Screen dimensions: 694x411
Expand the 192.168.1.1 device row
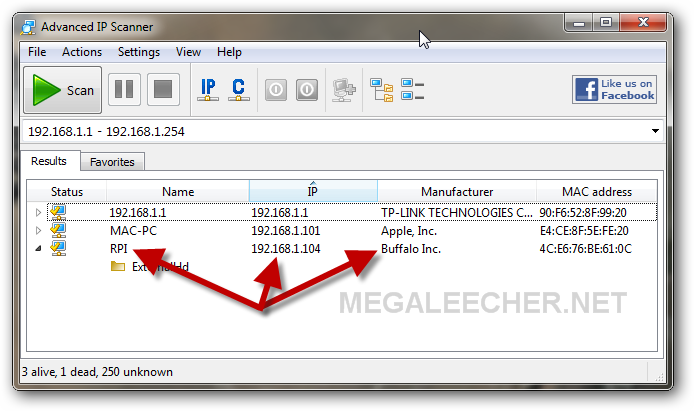click(x=39, y=213)
